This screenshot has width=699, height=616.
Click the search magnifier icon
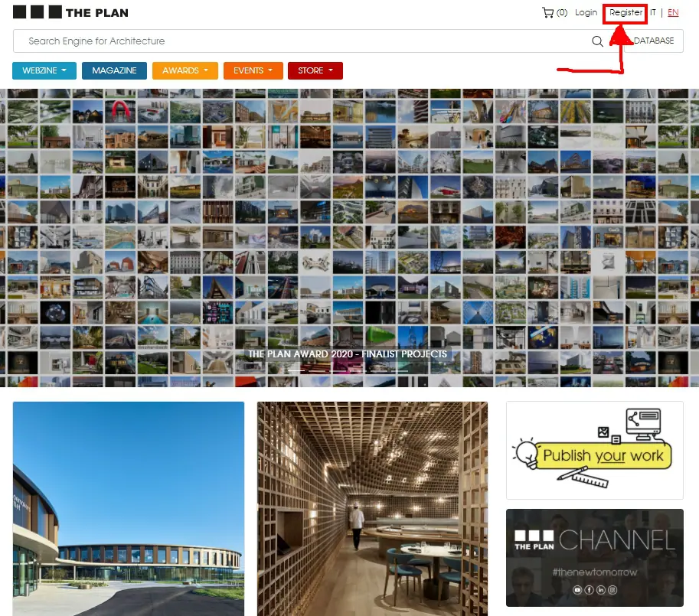[597, 41]
